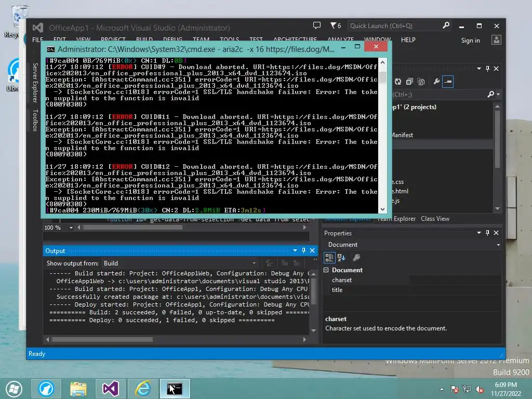
Task: Show hidden tray icons arrow
Action: click(x=442, y=389)
